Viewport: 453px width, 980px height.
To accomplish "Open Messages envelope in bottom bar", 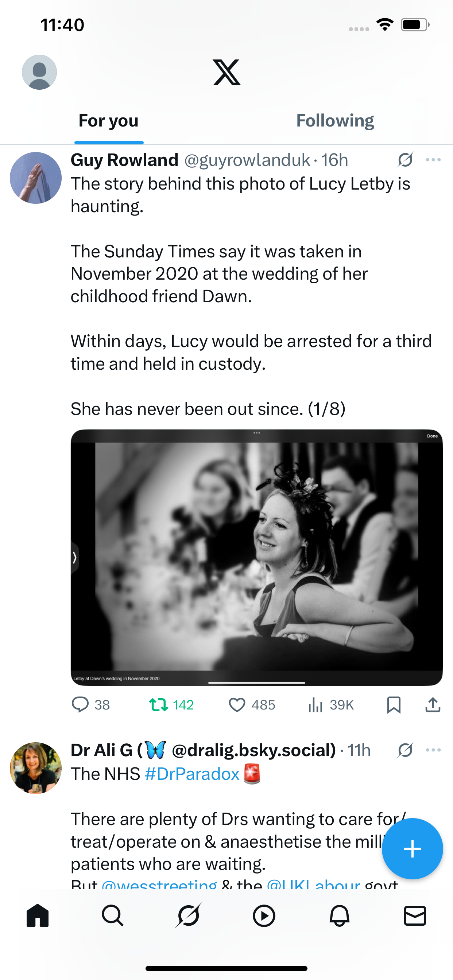I will tap(415, 916).
